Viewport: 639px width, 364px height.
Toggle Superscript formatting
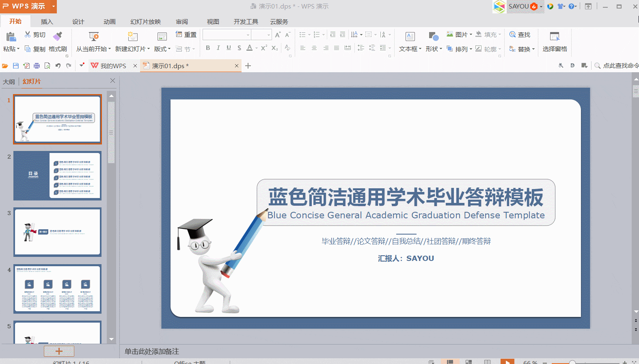[264, 48]
